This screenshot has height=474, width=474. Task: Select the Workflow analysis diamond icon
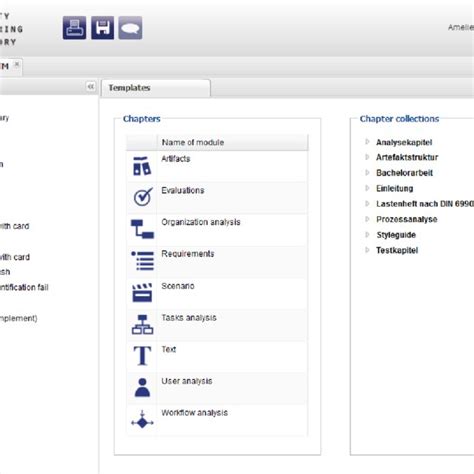[142, 419]
